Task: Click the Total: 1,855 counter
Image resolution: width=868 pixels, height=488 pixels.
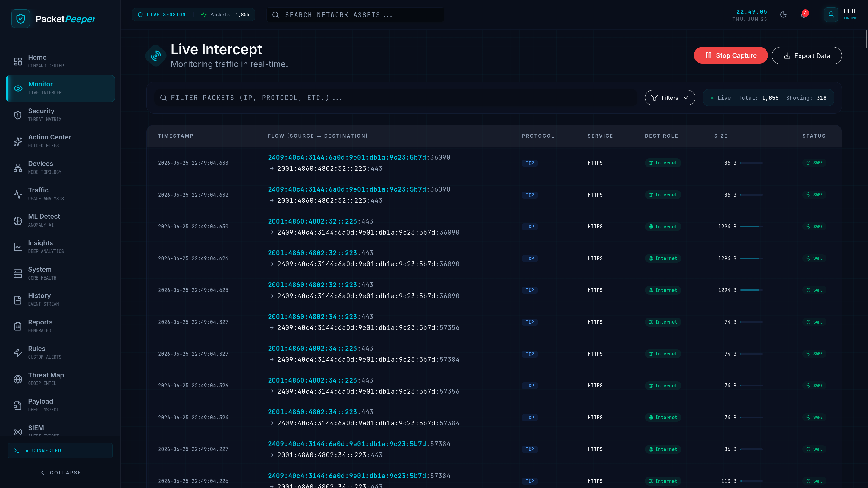Action: tap(758, 98)
